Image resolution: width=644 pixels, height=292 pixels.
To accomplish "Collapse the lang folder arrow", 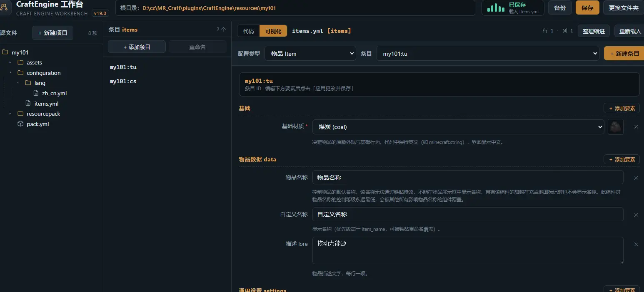I will [18, 83].
